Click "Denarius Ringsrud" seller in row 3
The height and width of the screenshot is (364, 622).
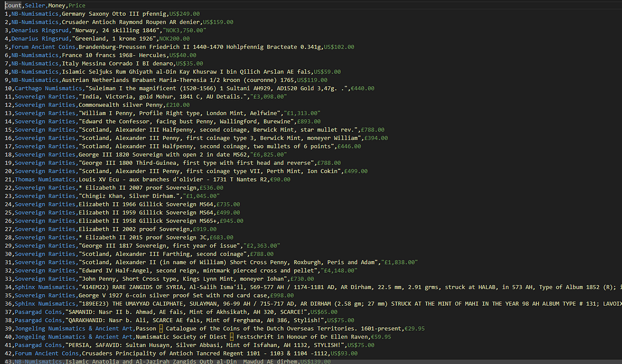(x=40, y=30)
